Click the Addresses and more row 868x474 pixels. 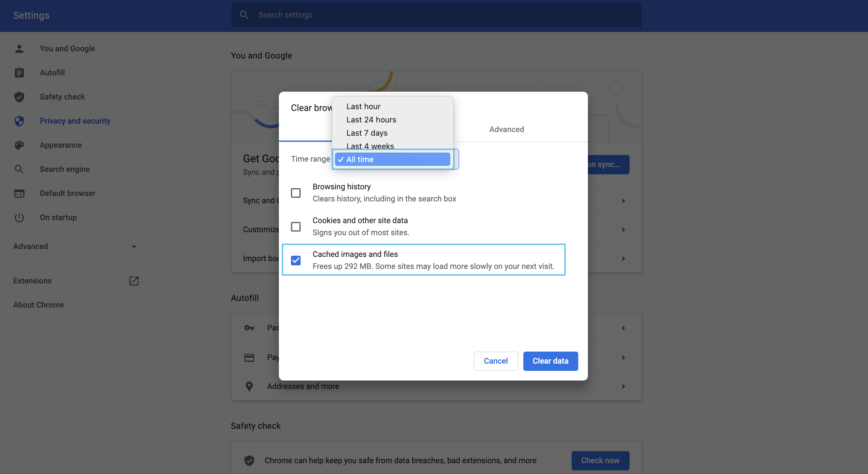[436, 387]
